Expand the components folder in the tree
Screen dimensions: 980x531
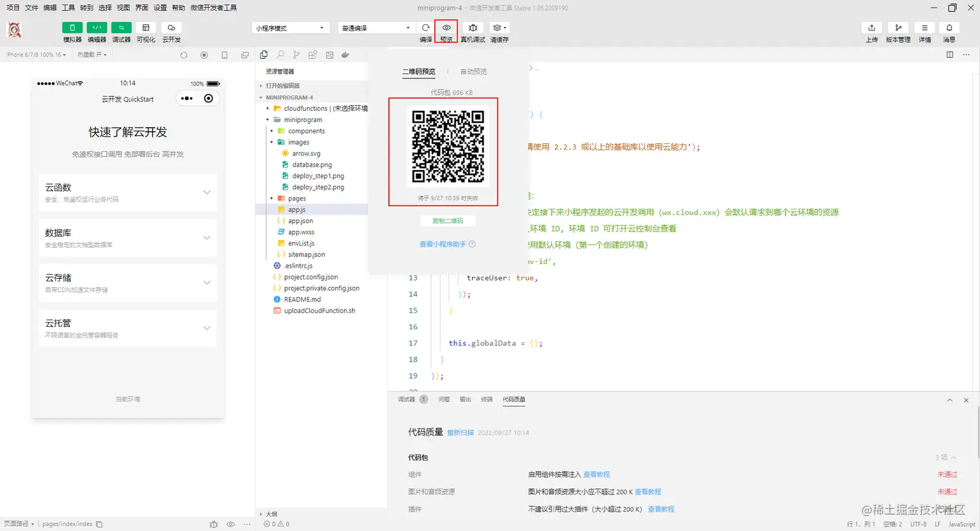point(307,131)
